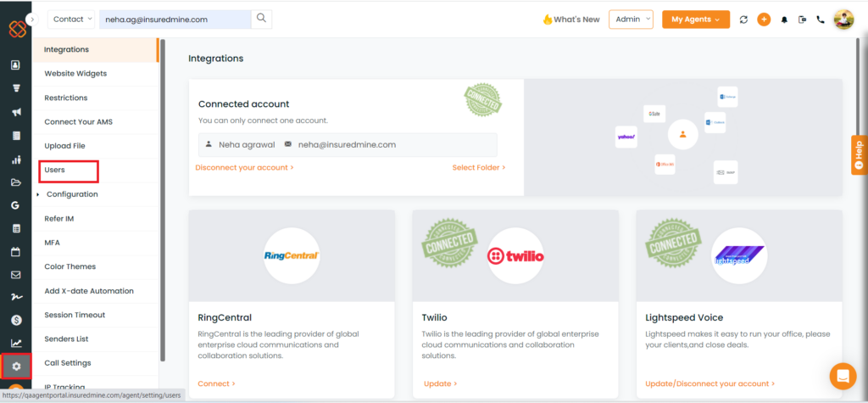This screenshot has width=868, height=403.
Task: Open the calendar icon in left sidebar
Action: pyautogui.click(x=16, y=252)
